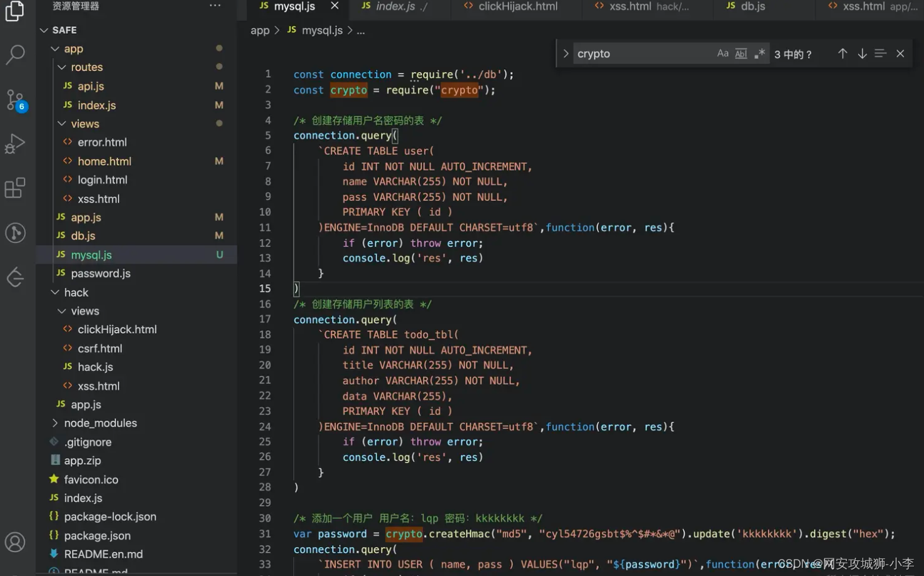924x576 pixels.
Task: Switch to the xss.html hack tab
Action: [x=648, y=6]
